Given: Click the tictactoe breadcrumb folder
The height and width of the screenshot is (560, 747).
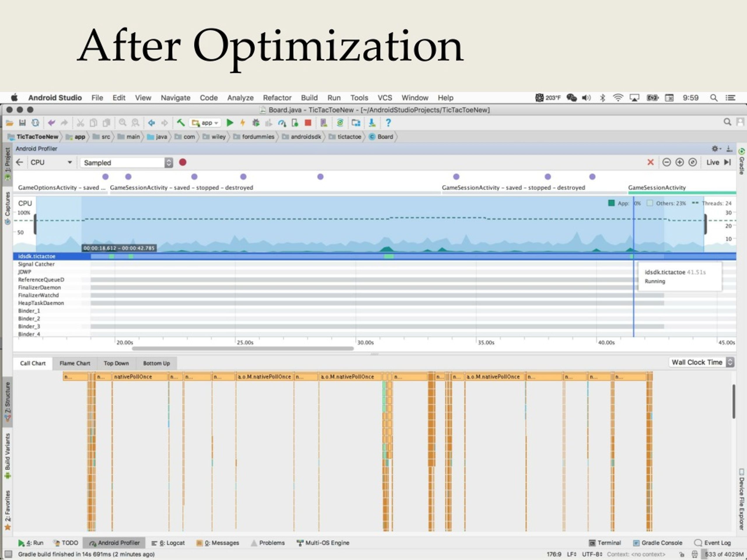Looking at the screenshot, I should click(x=345, y=137).
